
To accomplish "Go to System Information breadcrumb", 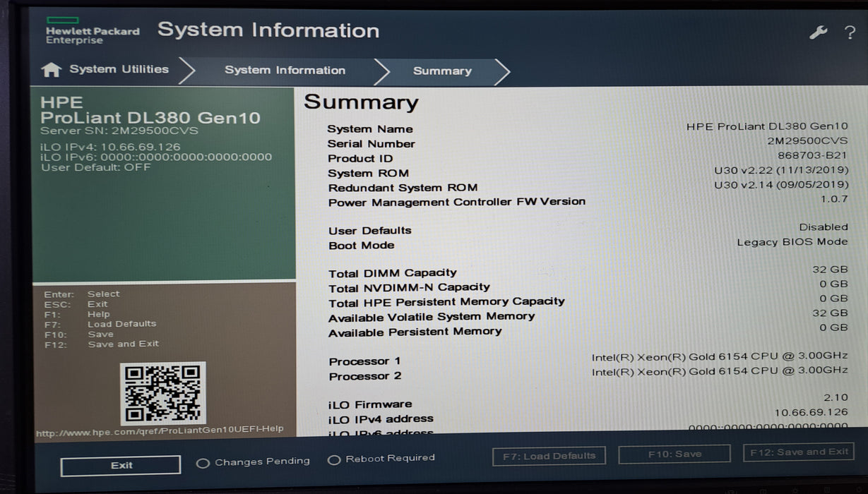I will [285, 70].
